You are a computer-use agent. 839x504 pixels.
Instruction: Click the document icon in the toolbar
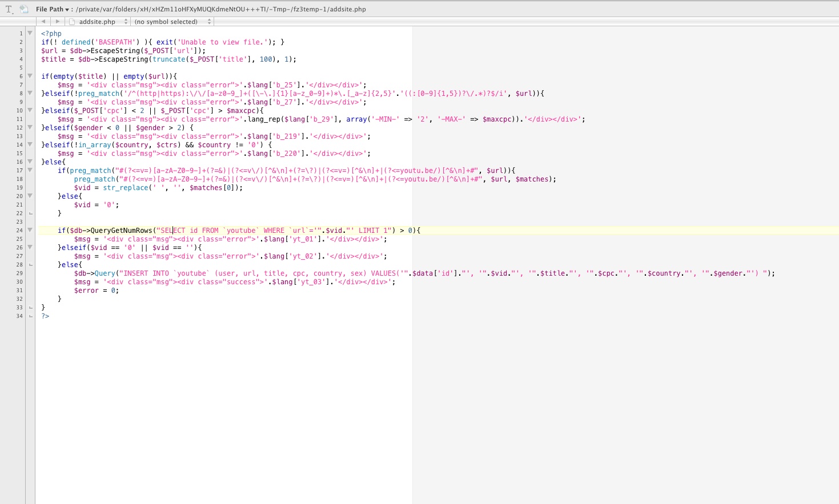coord(24,9)
